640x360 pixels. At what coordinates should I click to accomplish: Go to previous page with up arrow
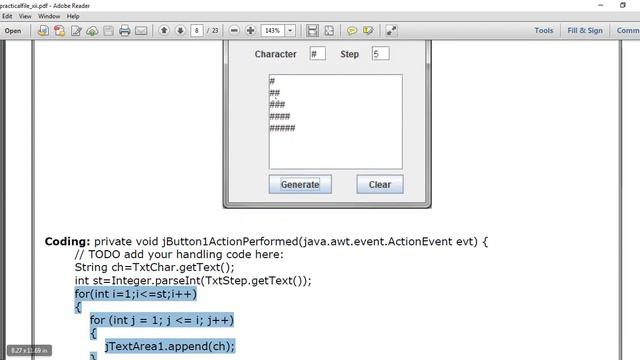pos(164,30)
